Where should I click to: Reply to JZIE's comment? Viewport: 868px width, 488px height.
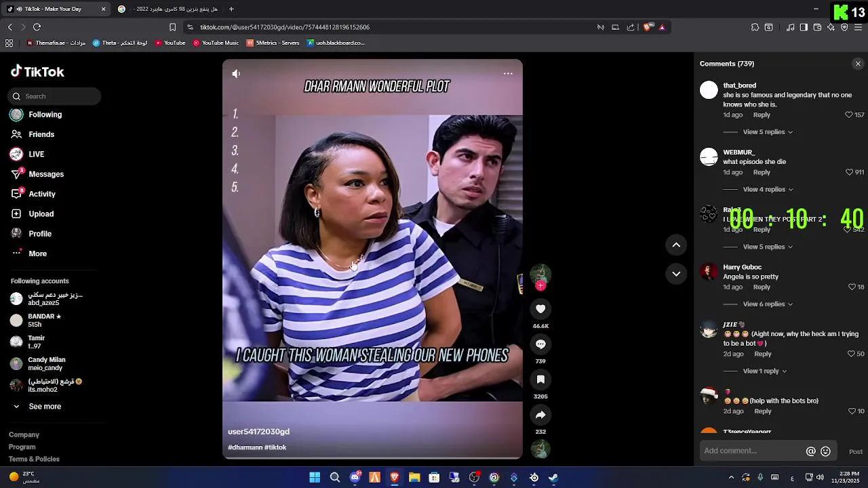point(763,354)
